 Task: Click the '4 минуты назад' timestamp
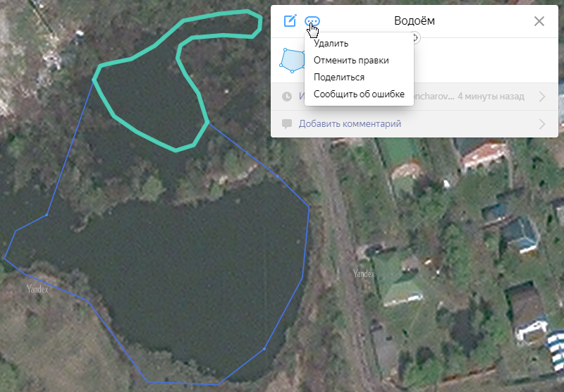coord(491,97)
